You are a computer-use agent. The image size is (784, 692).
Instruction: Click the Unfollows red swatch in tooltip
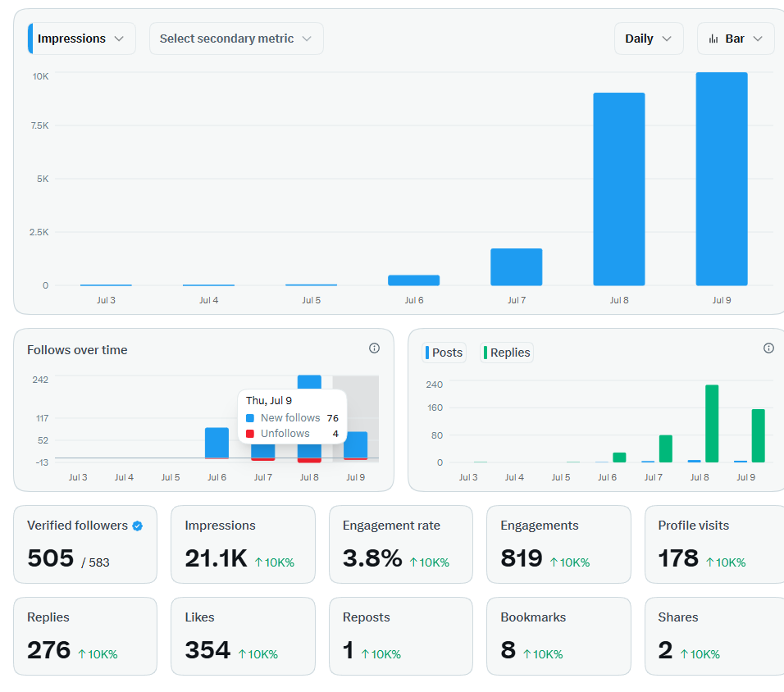(250, 434)
